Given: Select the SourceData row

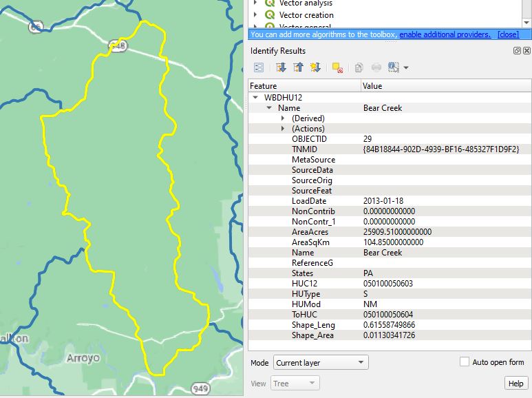Looking at the screenshot, I should (390, 170).
